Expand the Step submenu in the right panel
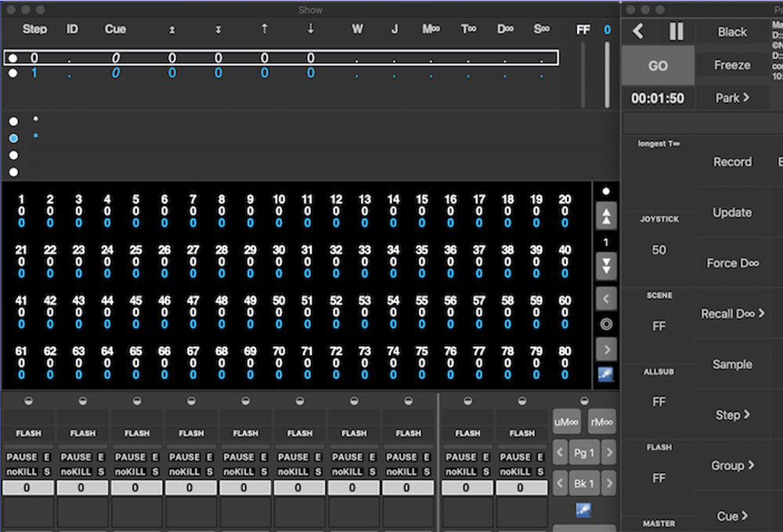Image resolution: width=783 pixels, height=532 pixels. pyautogui.click(x=732, y=415)
